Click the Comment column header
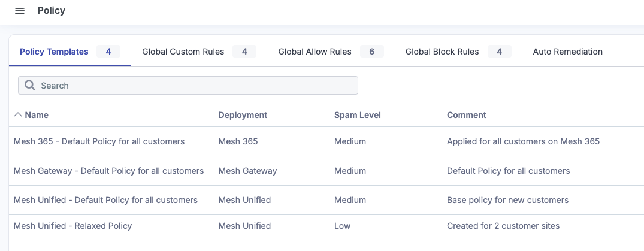Screen dimensions: 644x251 (466, 115)
